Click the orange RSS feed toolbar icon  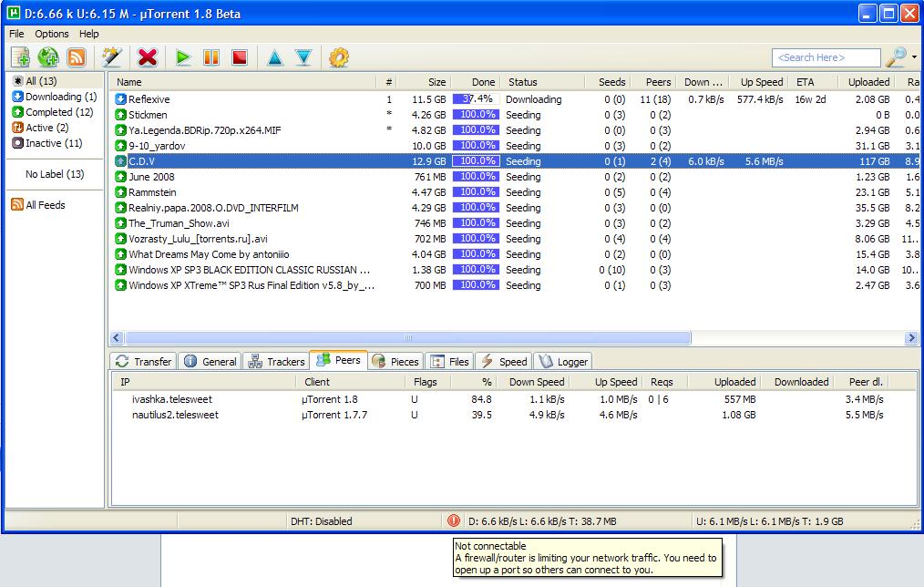coord(77,57)
